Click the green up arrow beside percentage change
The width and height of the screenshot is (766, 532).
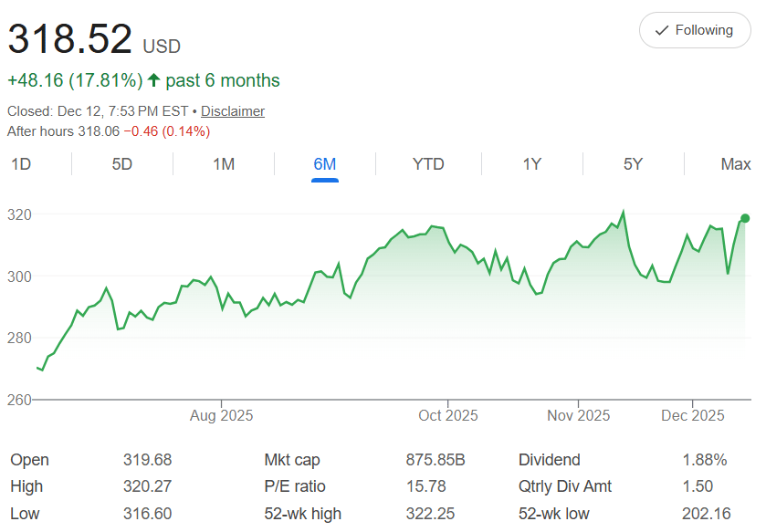153,81
